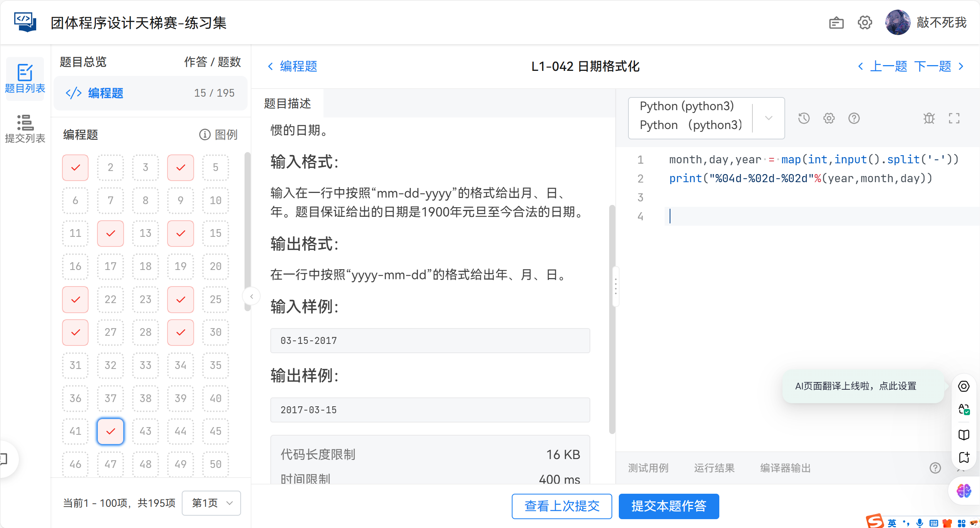
Task: Open the 第1页 page selector dropdown
Action: click(211, 503)
